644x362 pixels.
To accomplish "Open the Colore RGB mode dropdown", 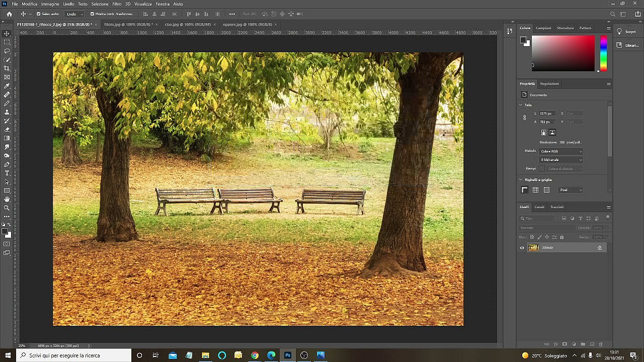I will 561,151.
